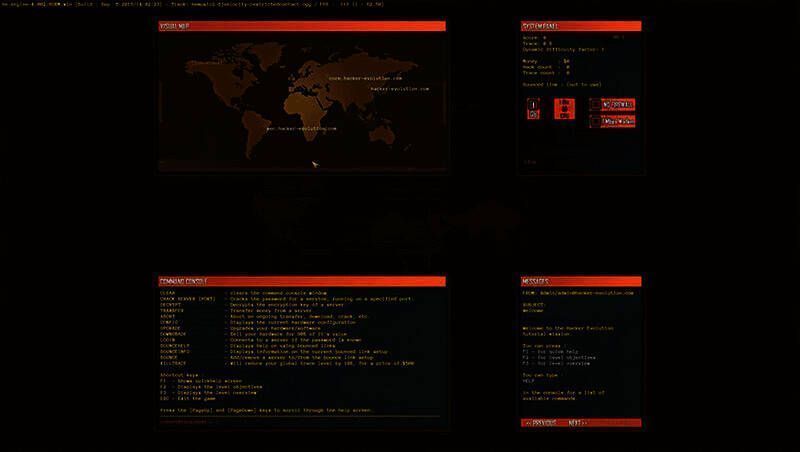Click the Messages panel title bar

[x=579, y=281]
